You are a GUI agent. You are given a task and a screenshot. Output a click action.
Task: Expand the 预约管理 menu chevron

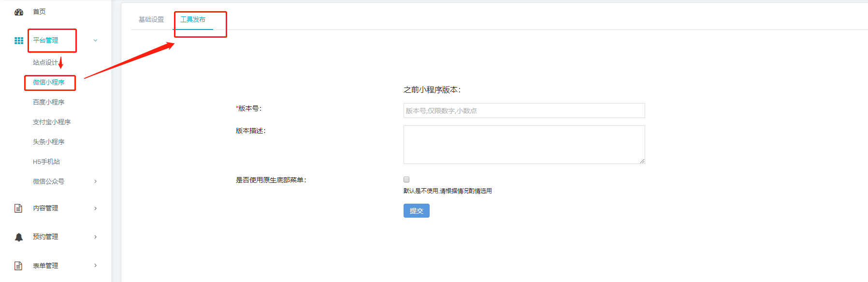[95, 237]
